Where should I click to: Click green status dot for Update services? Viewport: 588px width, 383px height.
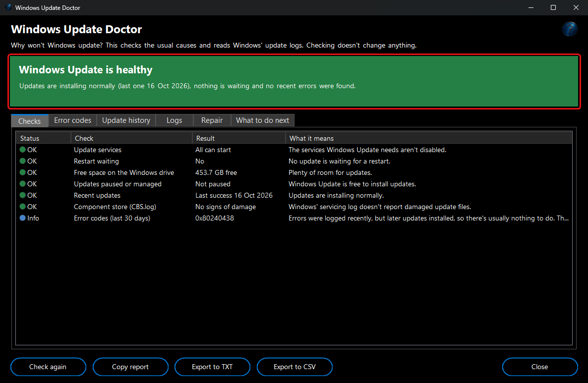tap(22, 150)
